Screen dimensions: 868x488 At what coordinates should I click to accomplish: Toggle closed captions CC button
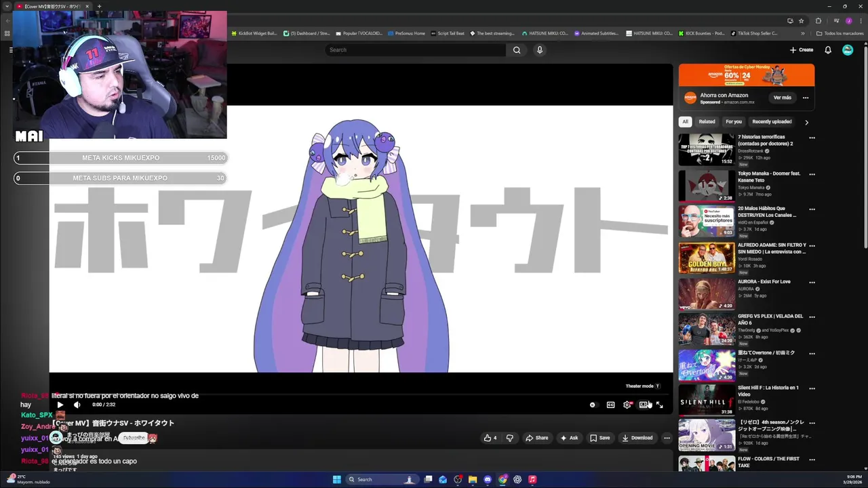pyautogui.click(x=610, y=405)
